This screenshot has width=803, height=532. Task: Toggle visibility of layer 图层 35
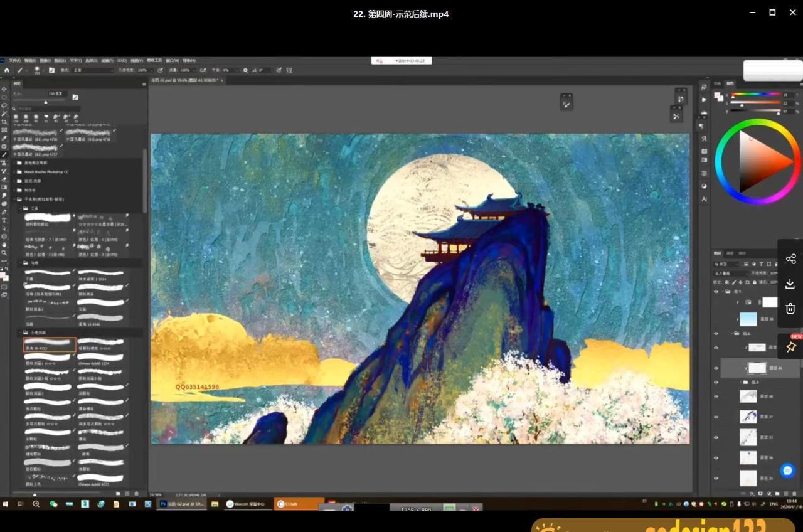pyautogui.click(x=716, y=479)
